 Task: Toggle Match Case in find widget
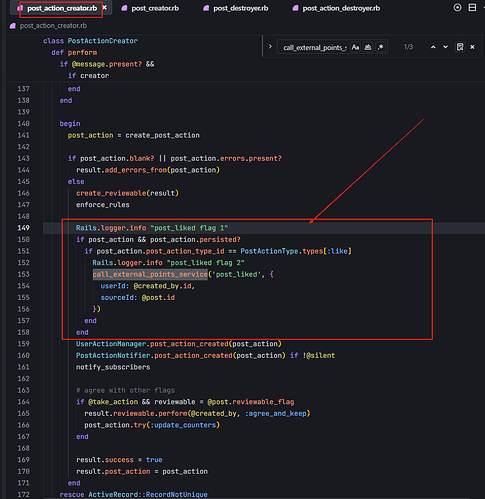point(355,47)
